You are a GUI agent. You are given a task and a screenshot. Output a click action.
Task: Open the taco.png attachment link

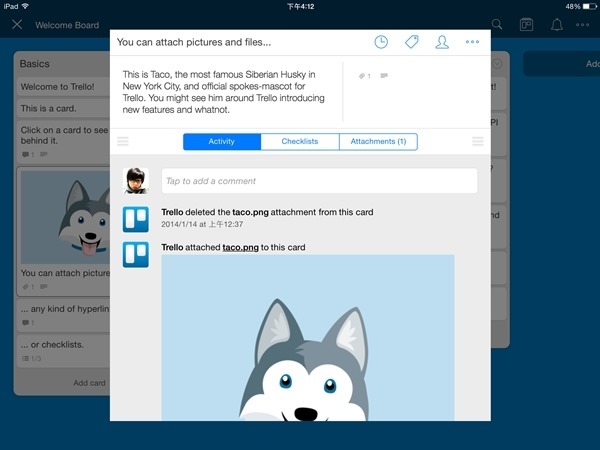240,248
